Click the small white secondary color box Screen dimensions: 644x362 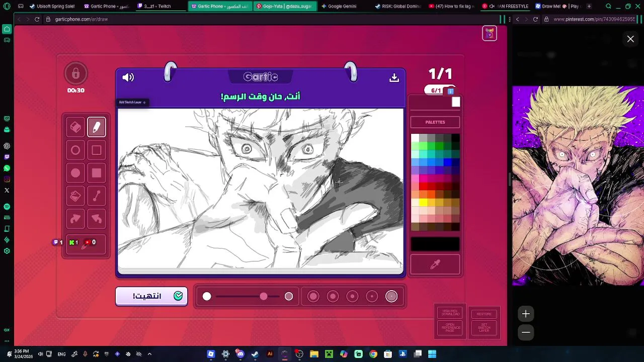(456, 102)
